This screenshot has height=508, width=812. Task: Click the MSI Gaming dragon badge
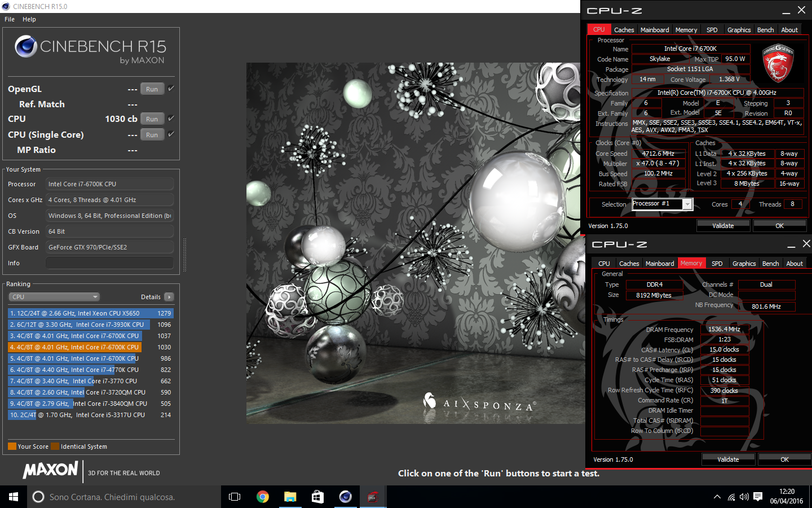[x=778, y=63]
